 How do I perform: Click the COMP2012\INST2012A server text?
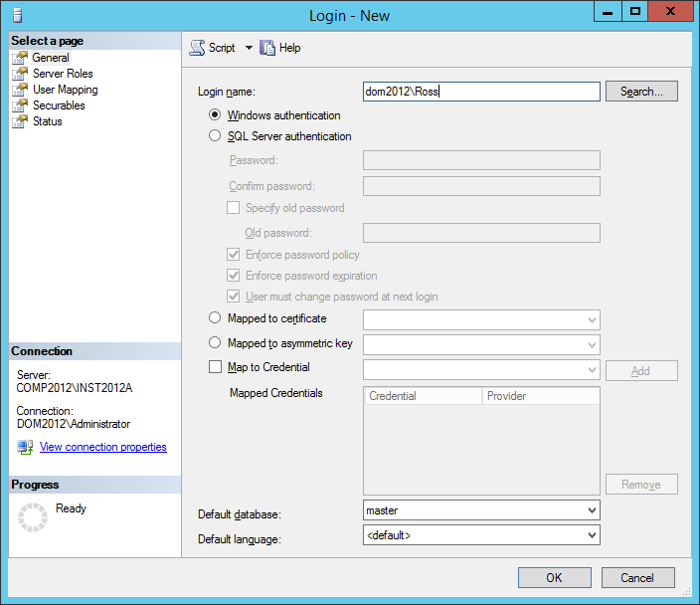click(75, 388)
